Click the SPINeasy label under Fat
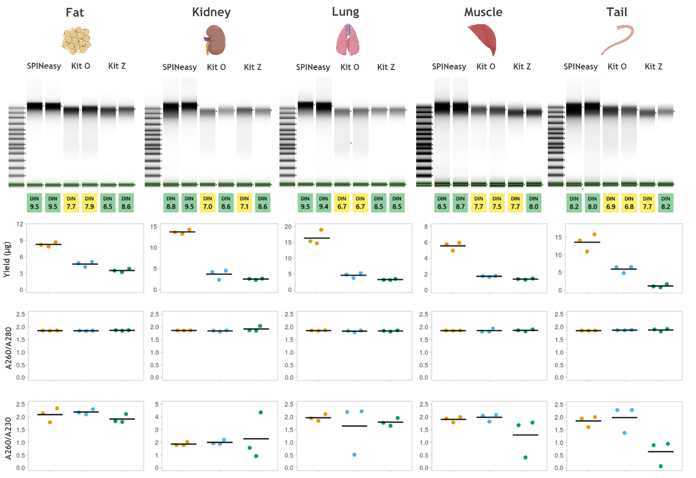Viewport: 696px width, 478px height. (44, 66)
